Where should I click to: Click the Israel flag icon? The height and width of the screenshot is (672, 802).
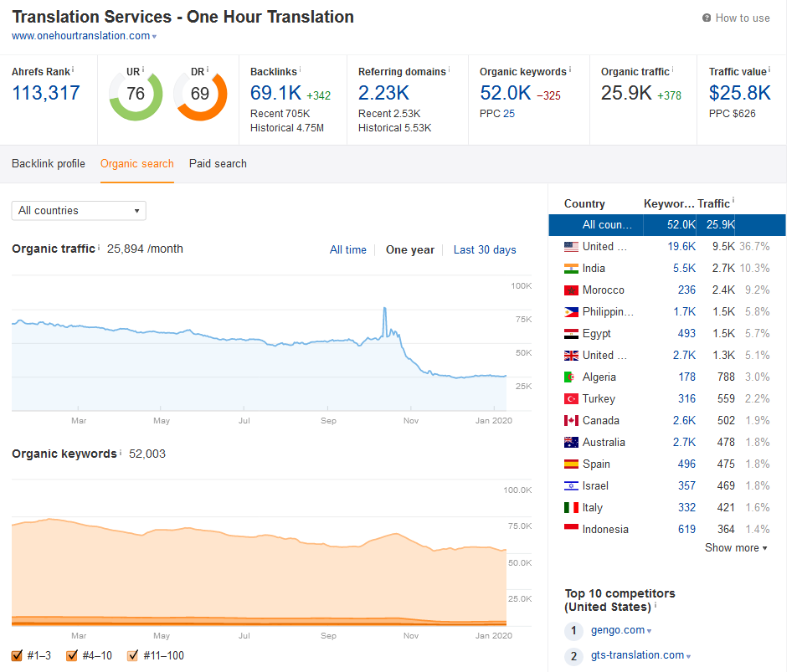(571, 486)
